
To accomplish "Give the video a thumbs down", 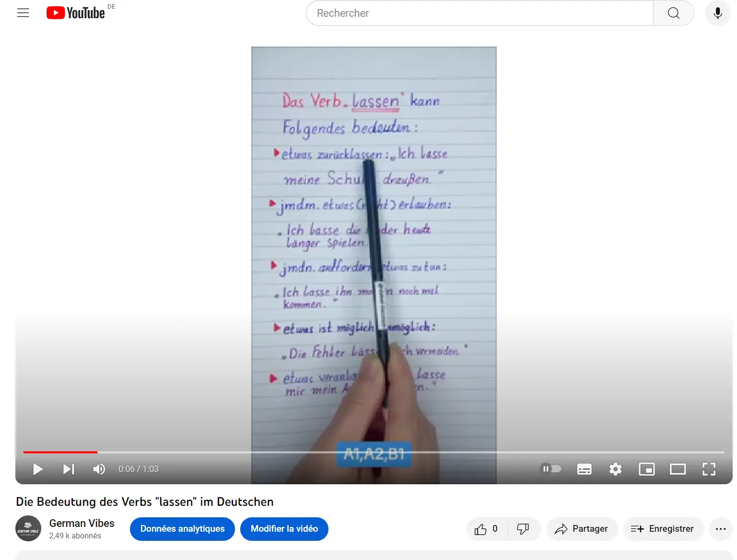I will (x=523, y=529).
